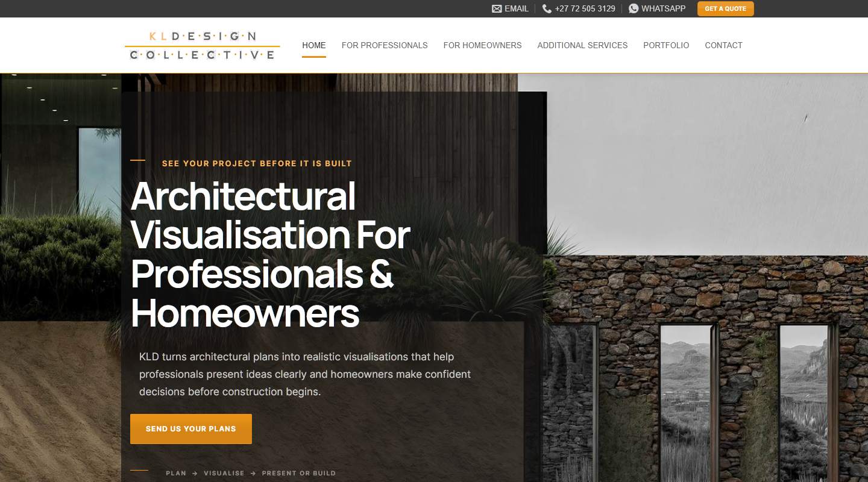Go to the PORTFOLIO page
868x482 pixels.
(666, 45)
